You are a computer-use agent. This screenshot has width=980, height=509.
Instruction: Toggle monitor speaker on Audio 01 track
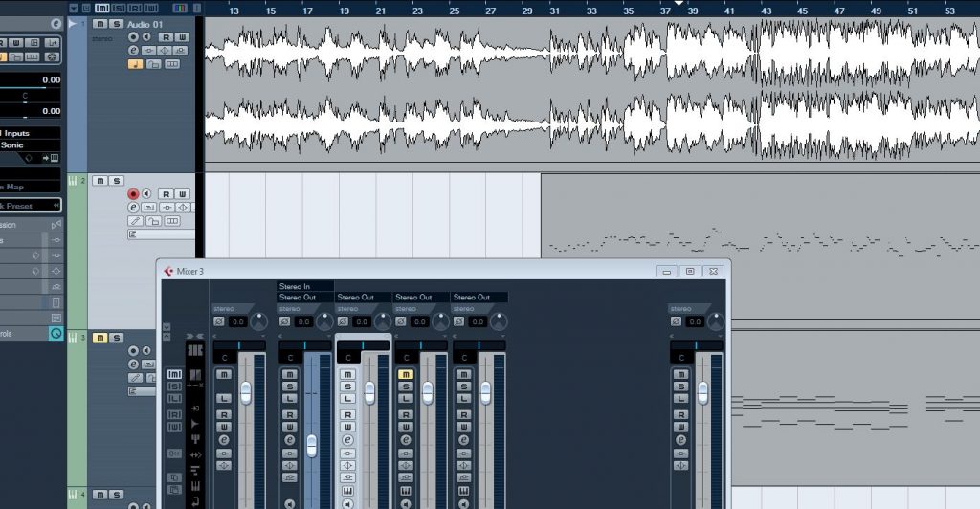pyautogui.click(x=146, y=37)
